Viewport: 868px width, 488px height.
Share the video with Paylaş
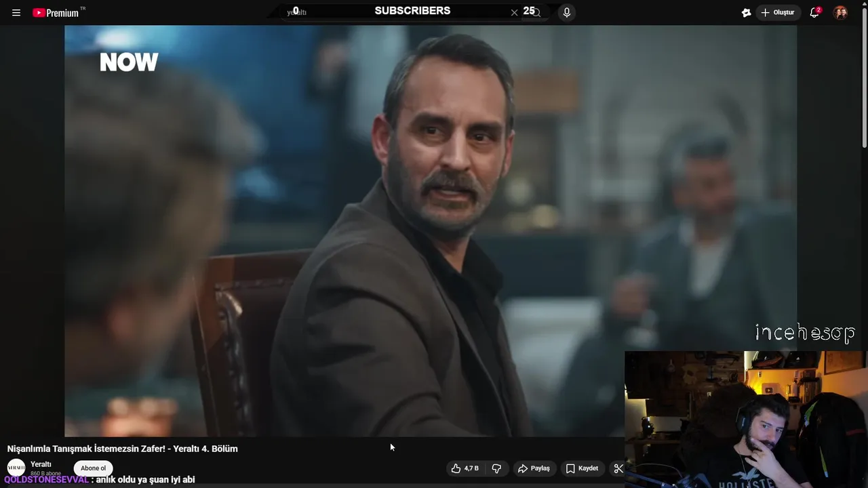coord(534,468)
